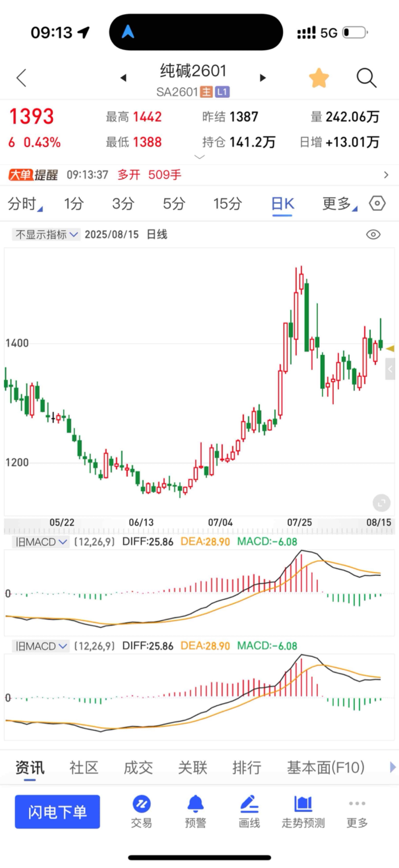Expand quote details with down chevron
Screen dimensions: 399x868
point(200,157)
